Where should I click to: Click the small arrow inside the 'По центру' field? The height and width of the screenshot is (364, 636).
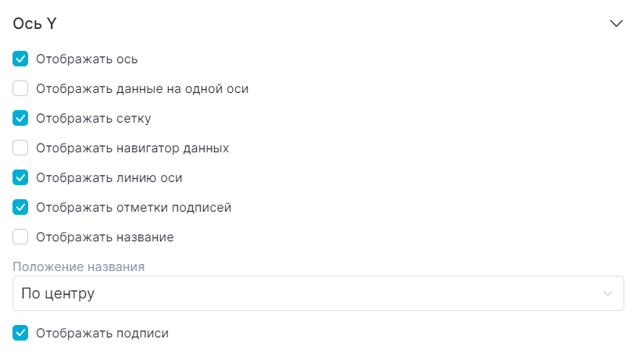tap(608, 294)
